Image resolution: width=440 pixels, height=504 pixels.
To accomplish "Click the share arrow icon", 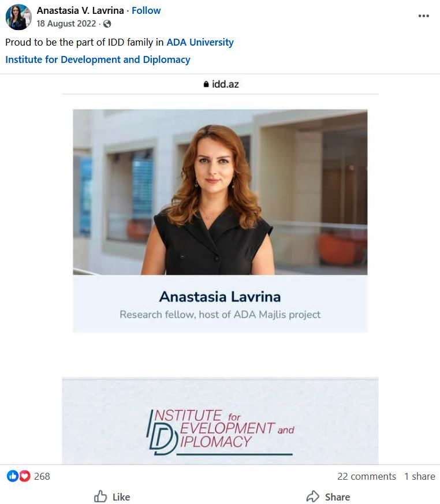I will pyautogui.click(x=312, y=496).
